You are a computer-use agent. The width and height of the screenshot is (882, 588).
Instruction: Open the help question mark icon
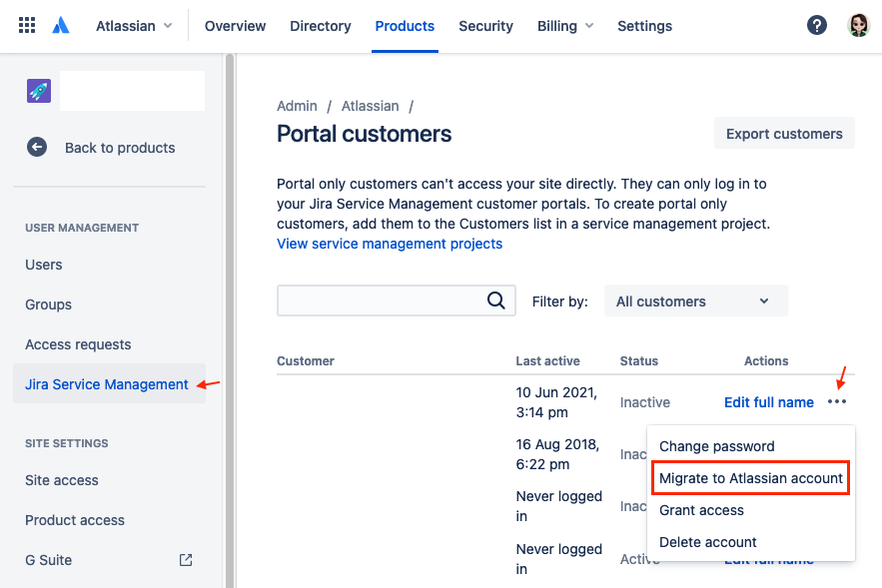817,25
